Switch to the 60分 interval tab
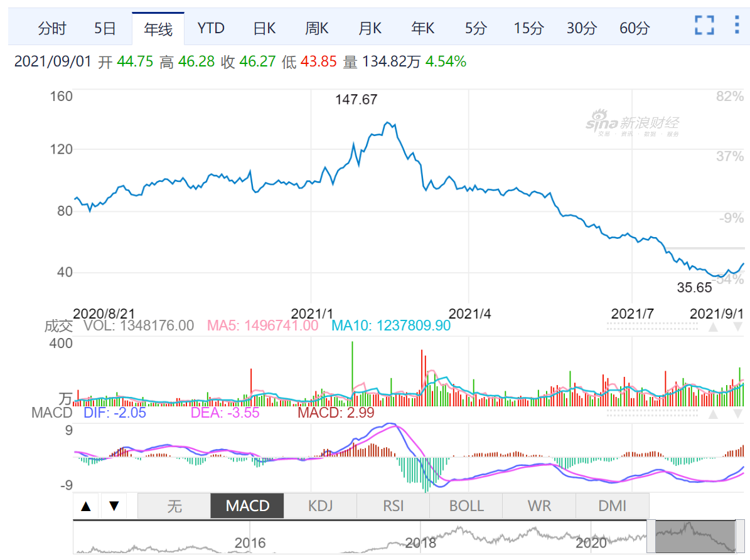Viewport: 750px width, 560px height. tap(635, 28)
